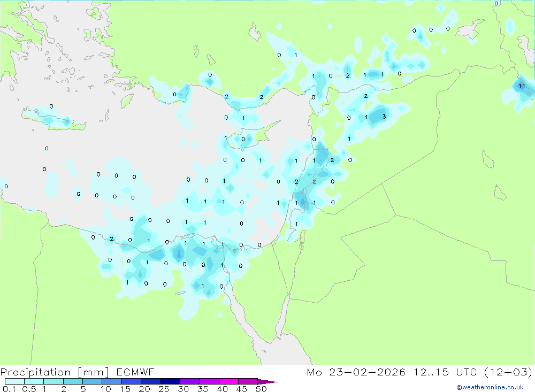This screenshot has height=392, width=535.
Task: Click the 30–35 mm violet legend box
Action: click(190, 381)
